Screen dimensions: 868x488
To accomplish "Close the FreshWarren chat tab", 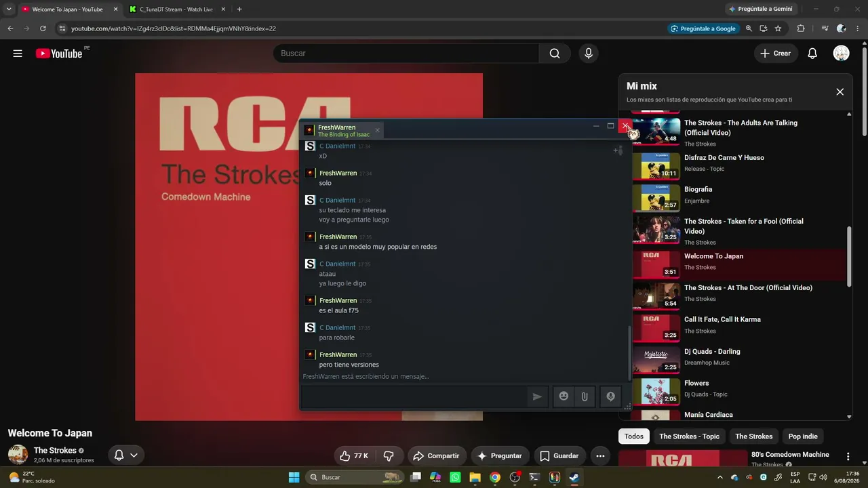I will pos(378,130).
